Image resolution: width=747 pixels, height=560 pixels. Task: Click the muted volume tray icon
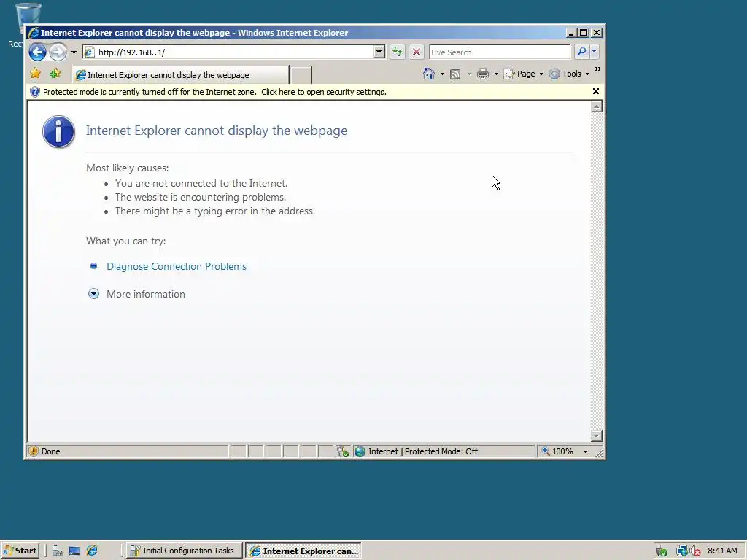pos(695,551)
